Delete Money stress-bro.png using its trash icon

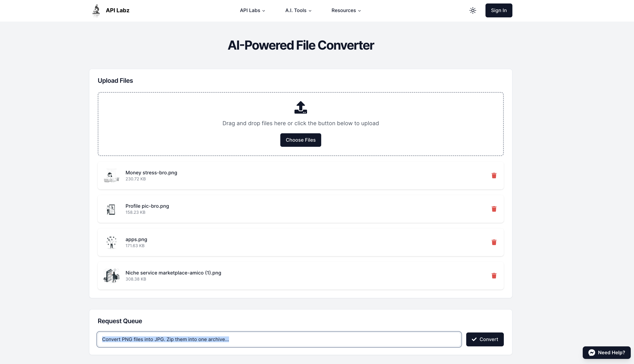(x=494, y=176)
